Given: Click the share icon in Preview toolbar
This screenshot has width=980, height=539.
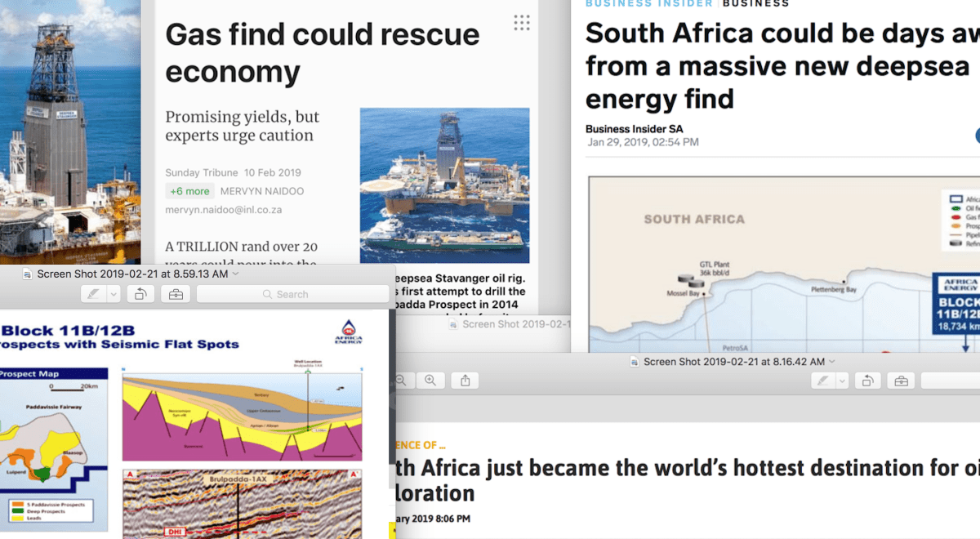Looking at the screenshot, I should click(465, 381).
